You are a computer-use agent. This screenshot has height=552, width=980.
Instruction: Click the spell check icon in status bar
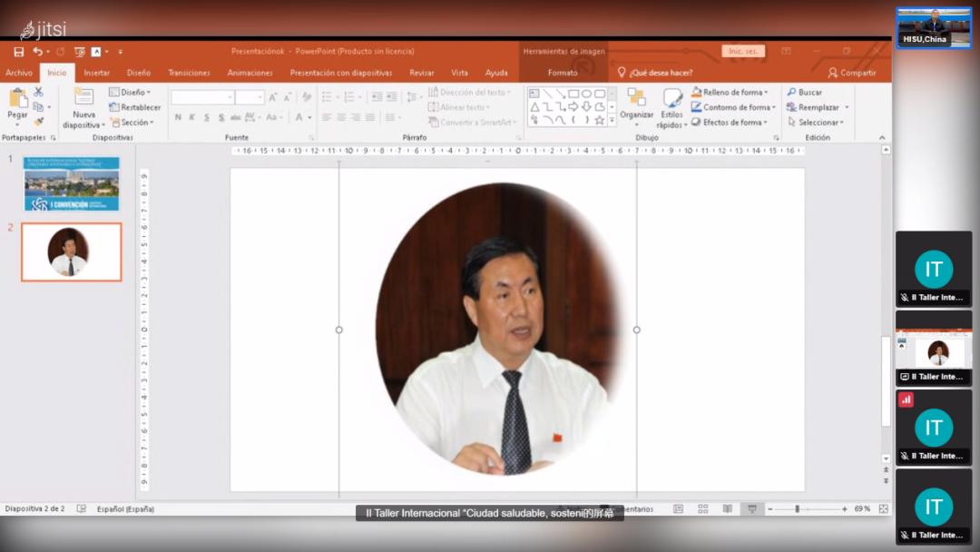point(82,509)
